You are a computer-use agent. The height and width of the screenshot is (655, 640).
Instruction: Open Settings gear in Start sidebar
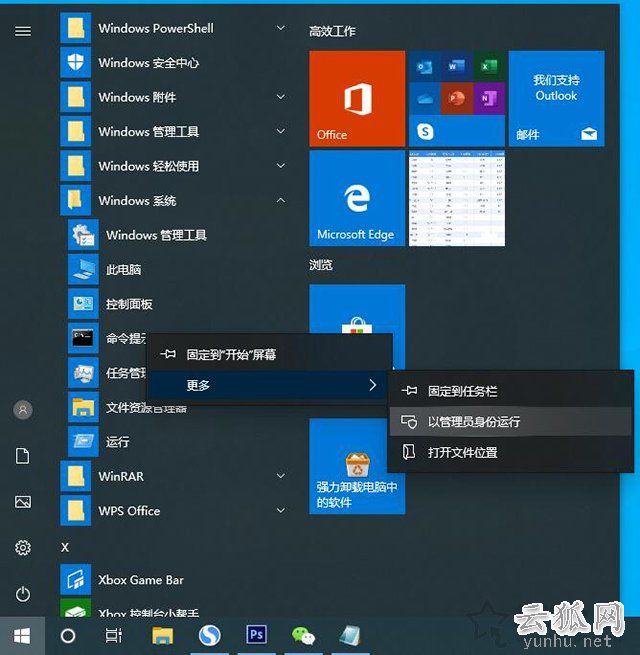point(23,547)
